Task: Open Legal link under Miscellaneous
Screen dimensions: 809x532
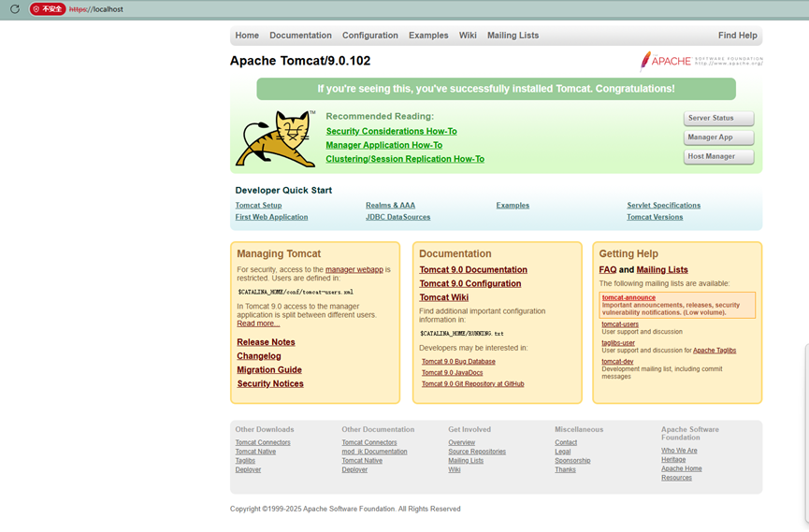Action: tap(563, 452)
